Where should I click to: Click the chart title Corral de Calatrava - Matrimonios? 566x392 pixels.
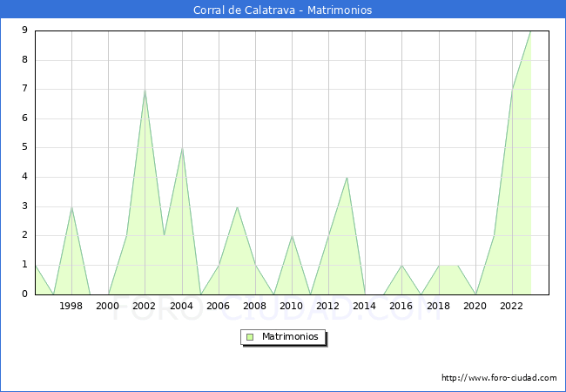[283, 10]
